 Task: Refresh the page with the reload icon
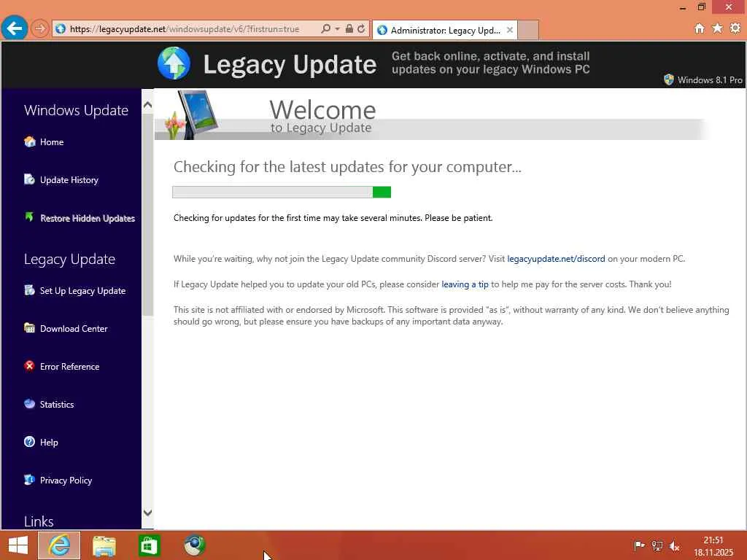(x=361, y=28)
